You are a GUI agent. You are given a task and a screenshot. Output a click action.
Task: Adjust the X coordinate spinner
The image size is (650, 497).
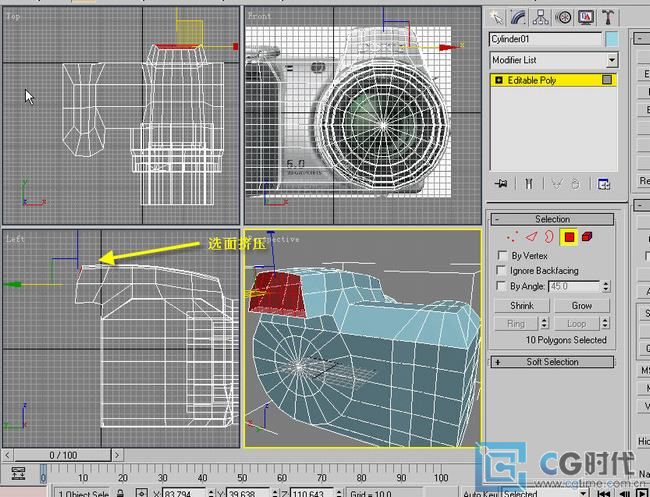pyautogui.click(x=211, y=493)
